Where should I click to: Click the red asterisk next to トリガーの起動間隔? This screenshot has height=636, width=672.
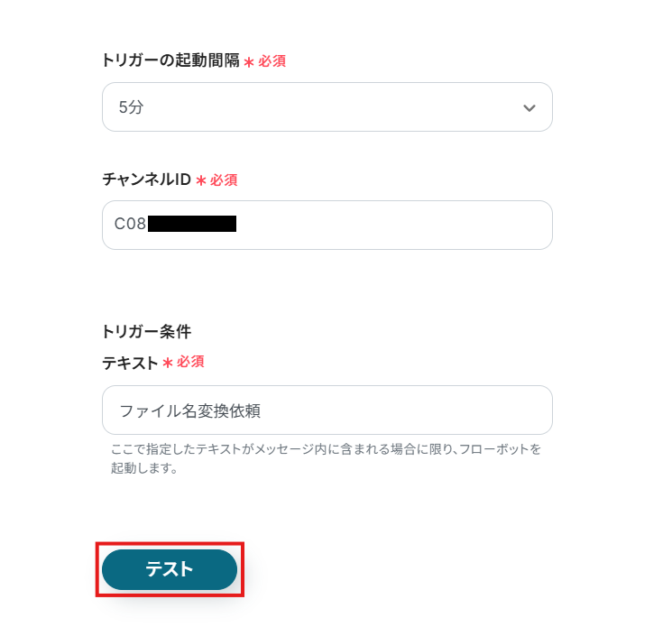tap(249, 62)
